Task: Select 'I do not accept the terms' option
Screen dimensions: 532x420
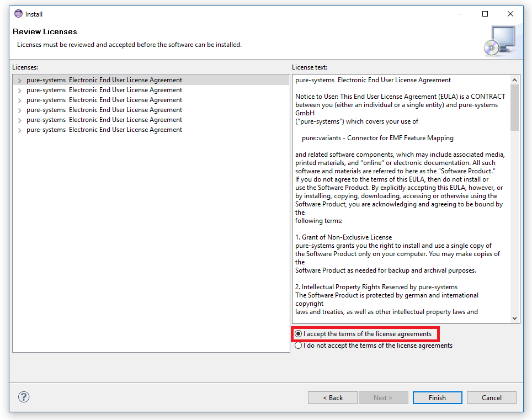Action: coord(299,345)
